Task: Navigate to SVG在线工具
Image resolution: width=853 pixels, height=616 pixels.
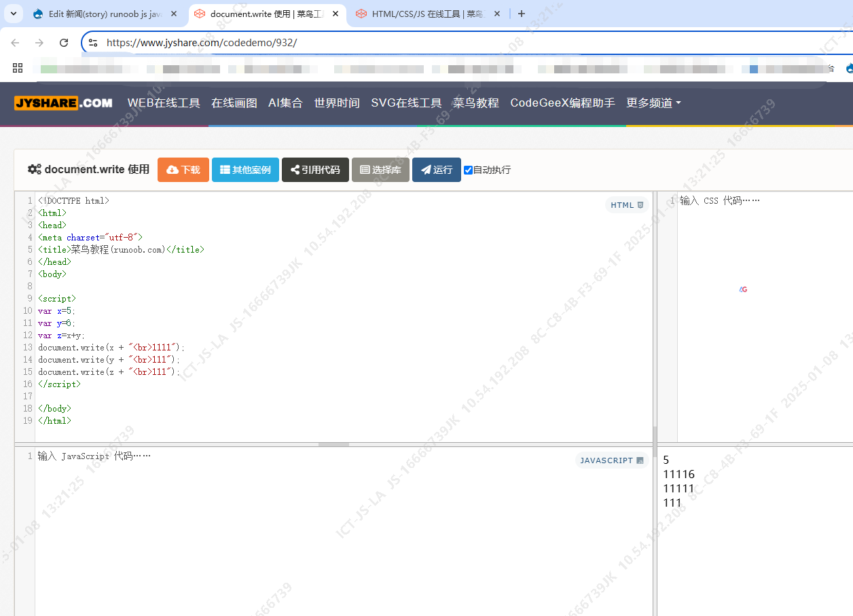Action: coord(406,103)
